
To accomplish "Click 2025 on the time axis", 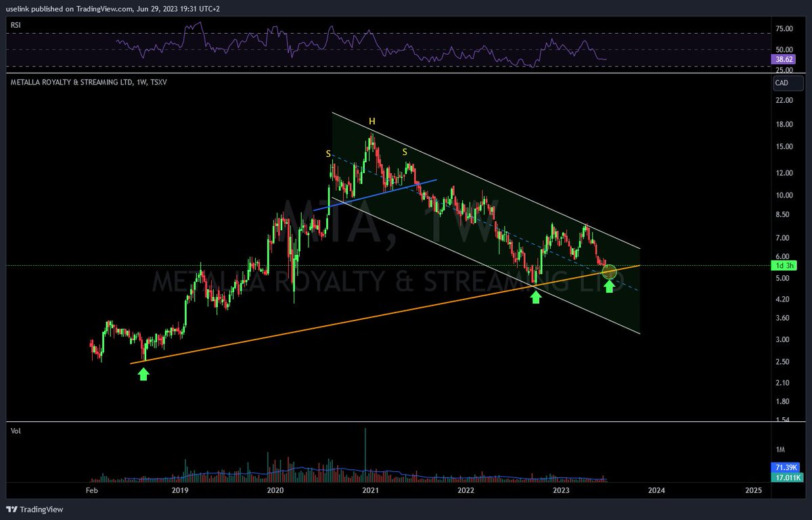I will coord(752,490).
